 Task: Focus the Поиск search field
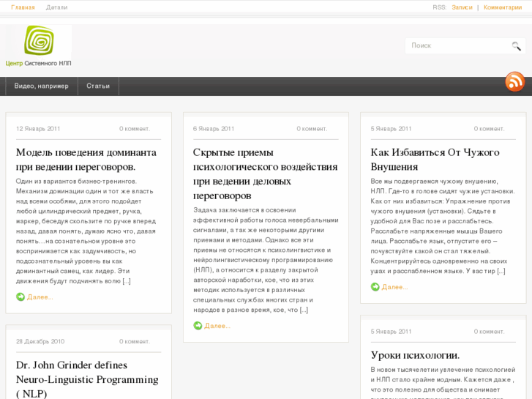457,45
